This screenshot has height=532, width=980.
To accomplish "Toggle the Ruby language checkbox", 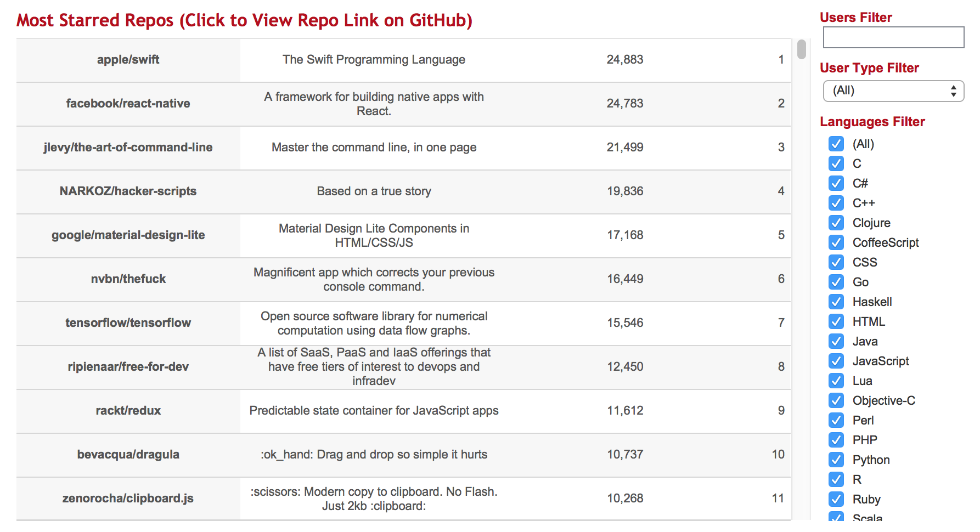I will pyautogui.click(x=836, y=499).
